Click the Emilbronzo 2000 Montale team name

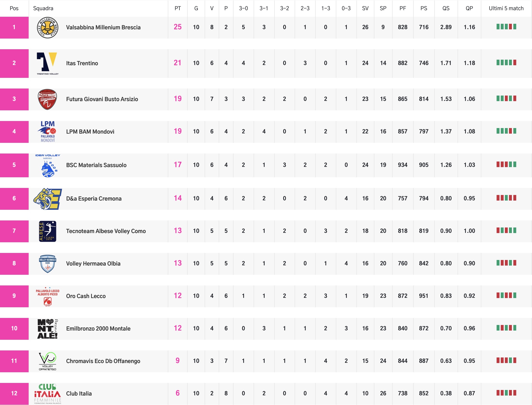point(98,329)
